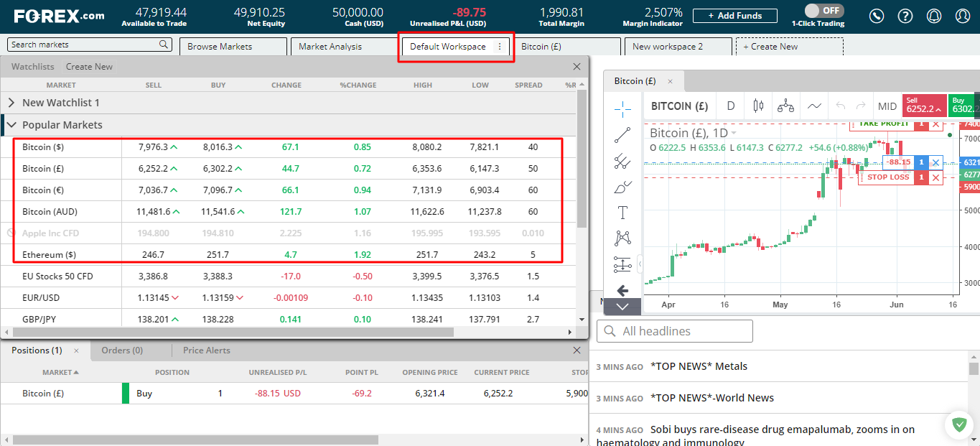The image size is (980, 446).
Task: Toggle 1-Click Trading switch
Action: [823, 11]
